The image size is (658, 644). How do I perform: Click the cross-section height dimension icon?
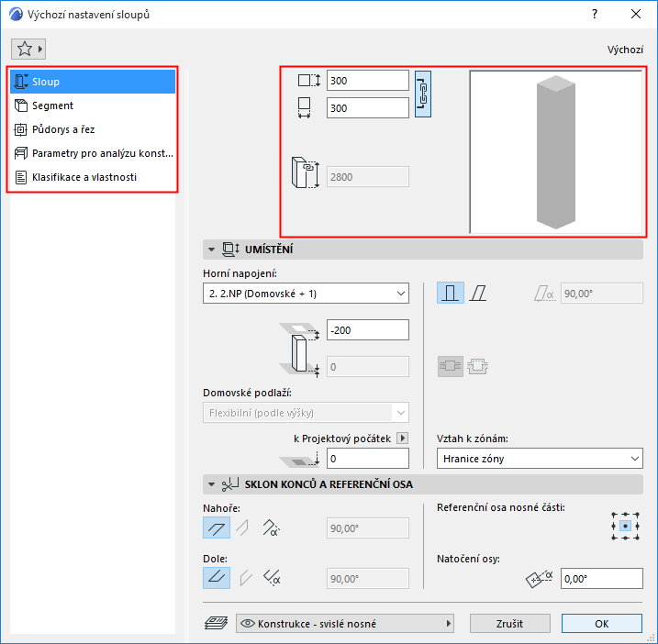309,80
